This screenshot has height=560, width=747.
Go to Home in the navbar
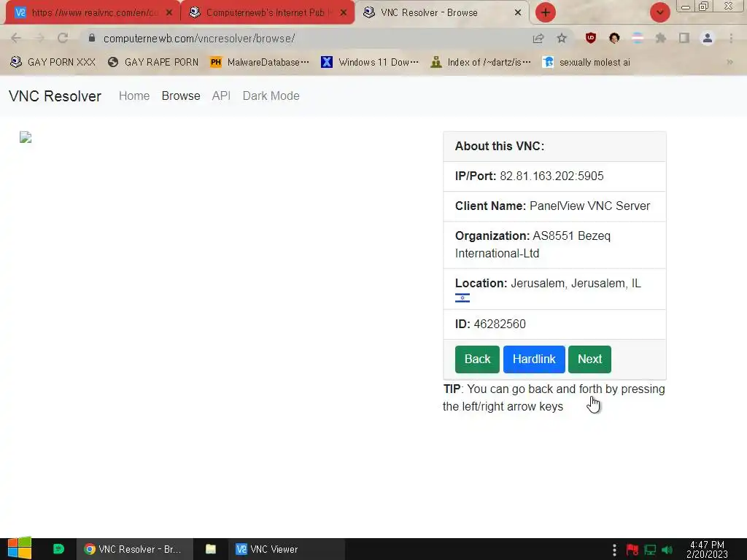point(134,96)
